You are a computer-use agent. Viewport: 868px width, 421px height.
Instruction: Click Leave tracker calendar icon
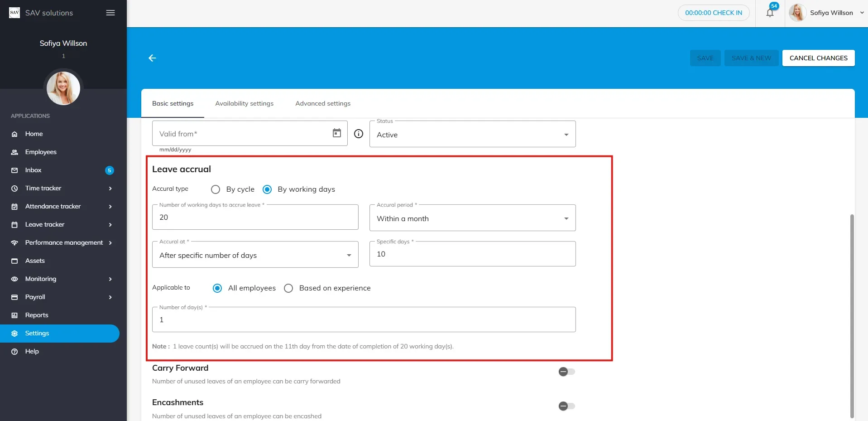coord(14,225)
